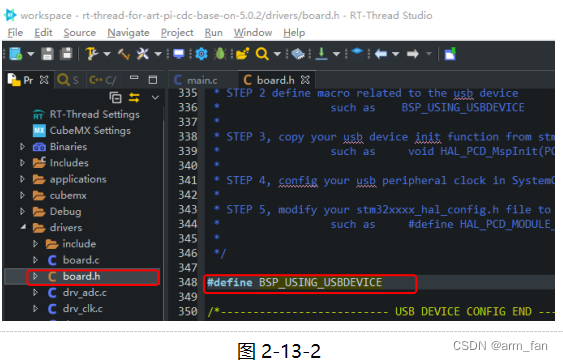The width and height of the screenshot is (563, 361).
Task: Click the wrench-and-hammer build configuration icon
Action: (x=91, y=54)
